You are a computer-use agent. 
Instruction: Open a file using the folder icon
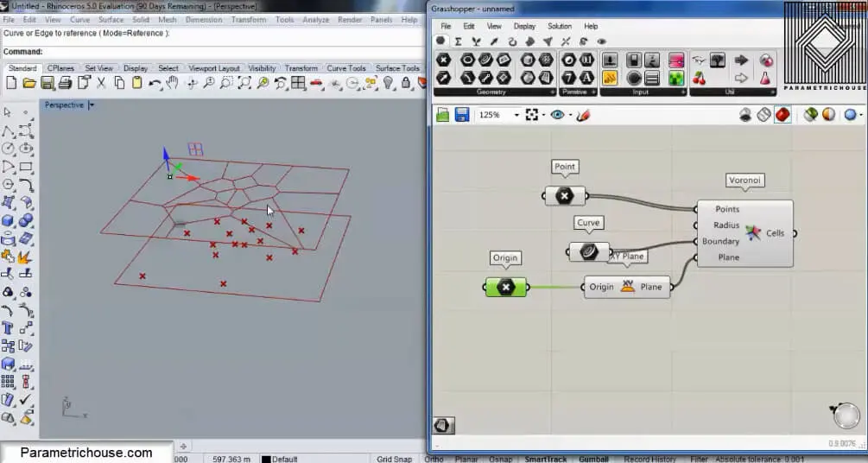(x=29, y=83)
